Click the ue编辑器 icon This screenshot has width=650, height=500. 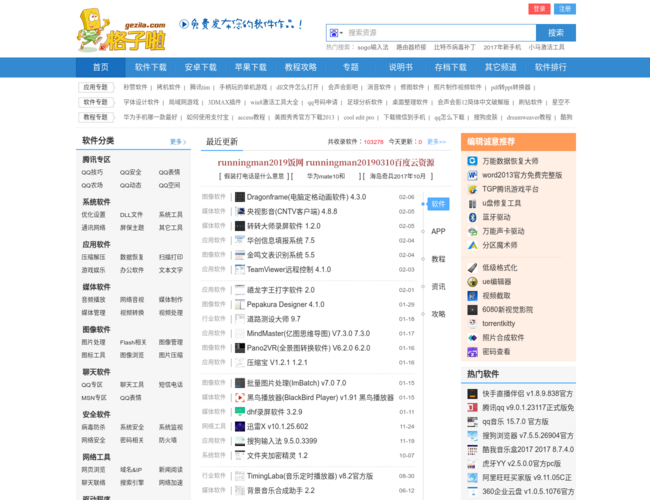point(473,282)
